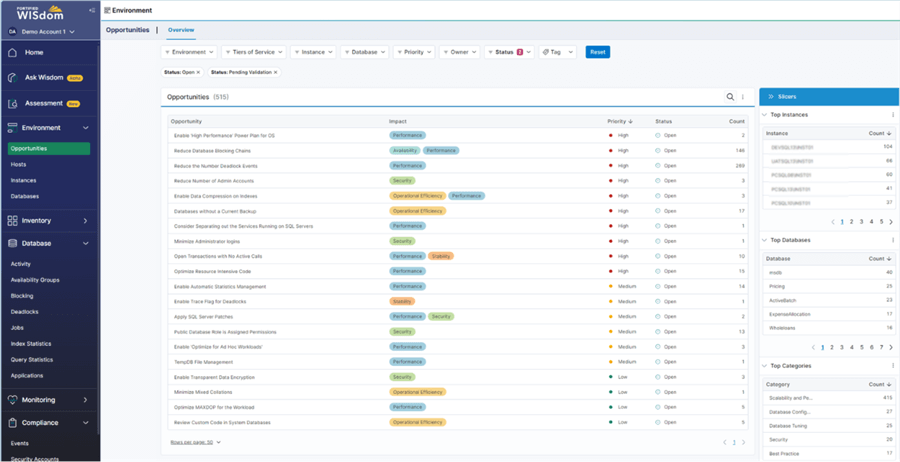
Task: Collapse the sidebar using top collapse icon
Action: click(x=92, y=10)
